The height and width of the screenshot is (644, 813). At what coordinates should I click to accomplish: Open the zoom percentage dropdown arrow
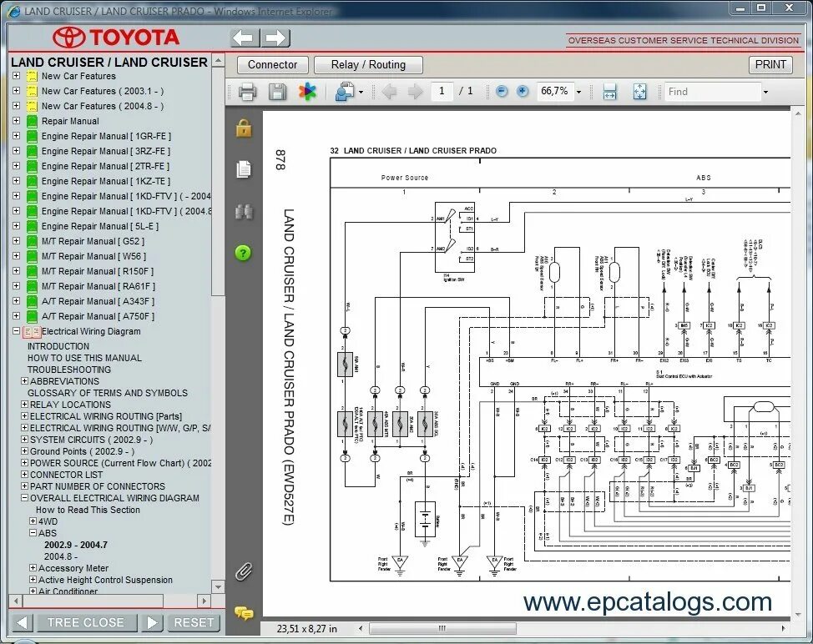point(579,93)
